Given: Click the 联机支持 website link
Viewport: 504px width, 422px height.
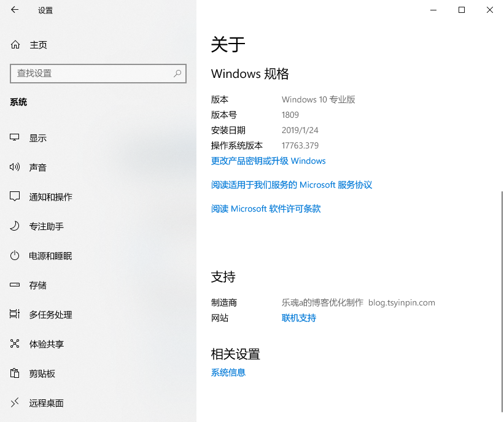Looking at the screenshot, I should [298, 318].
